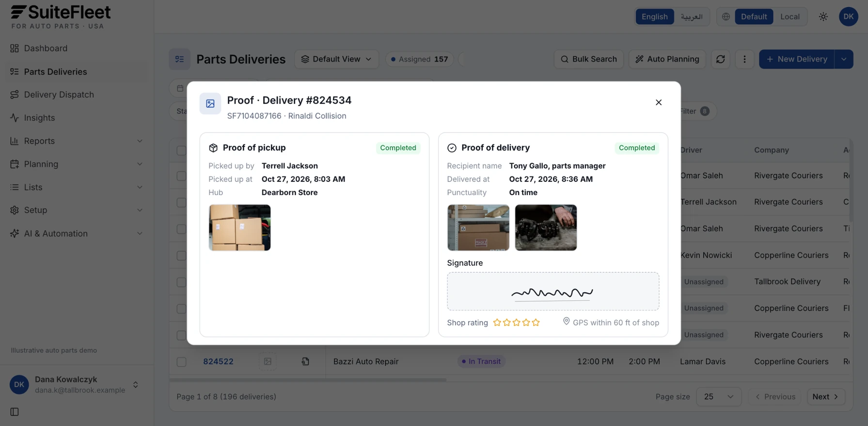Expand the Planning menu in the sidebar
Viewport: 868px width, 426px height.
click(x=77, y=164)
